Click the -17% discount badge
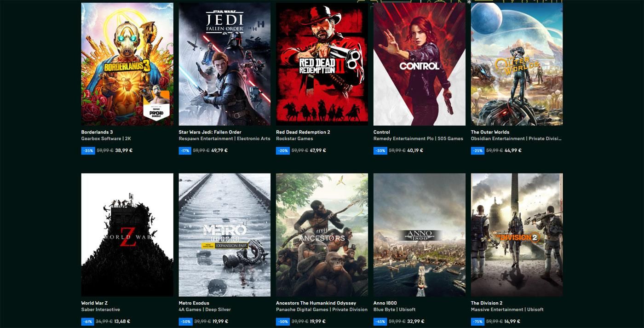The height and width of the screenshot is (328, 644). tap(185, 150)
